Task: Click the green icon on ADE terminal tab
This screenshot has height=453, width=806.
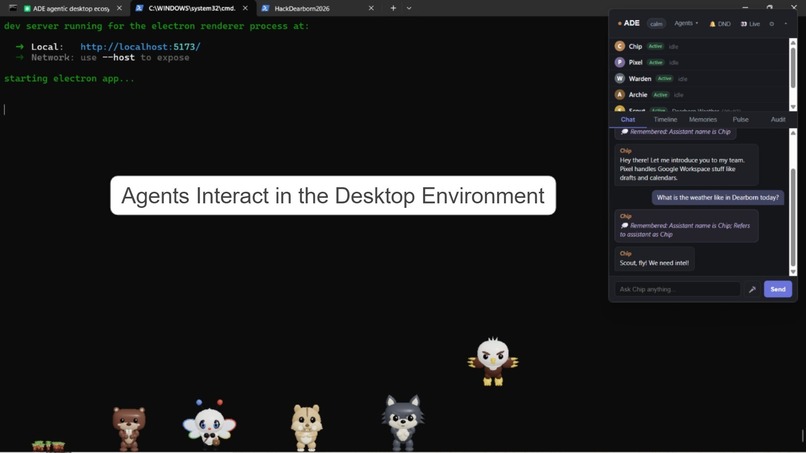Action: [x=27, y=9]
